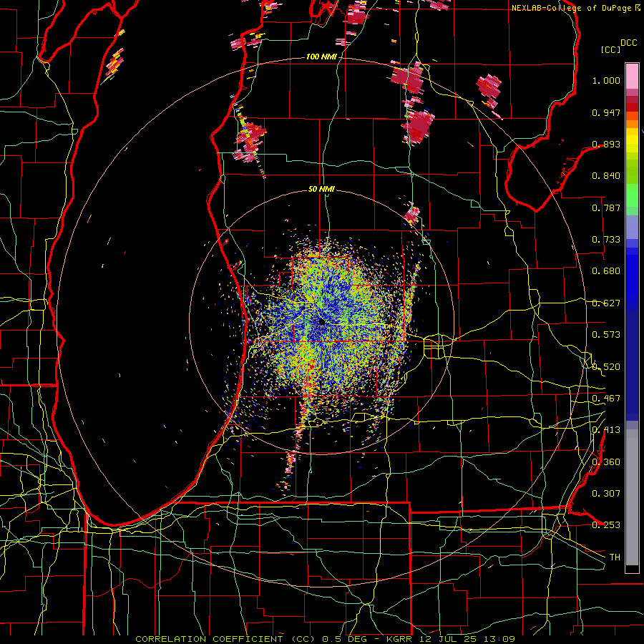Select the 1.000 legend value
This screenshot has width=644, height=644.
pos(606,80)
